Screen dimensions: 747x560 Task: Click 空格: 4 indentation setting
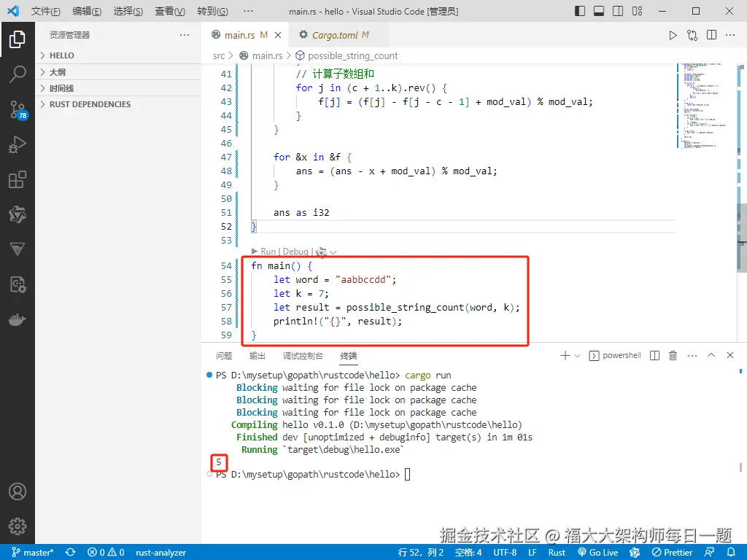[x=468, y=553]
